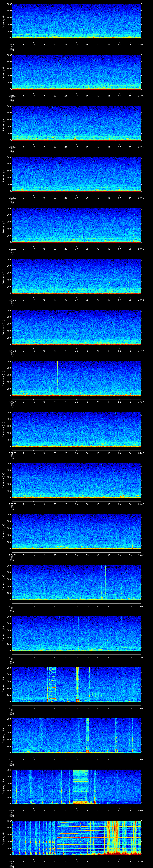
Task: Click the spectrogram panel starting at 12:26:00
Action: 76,123
